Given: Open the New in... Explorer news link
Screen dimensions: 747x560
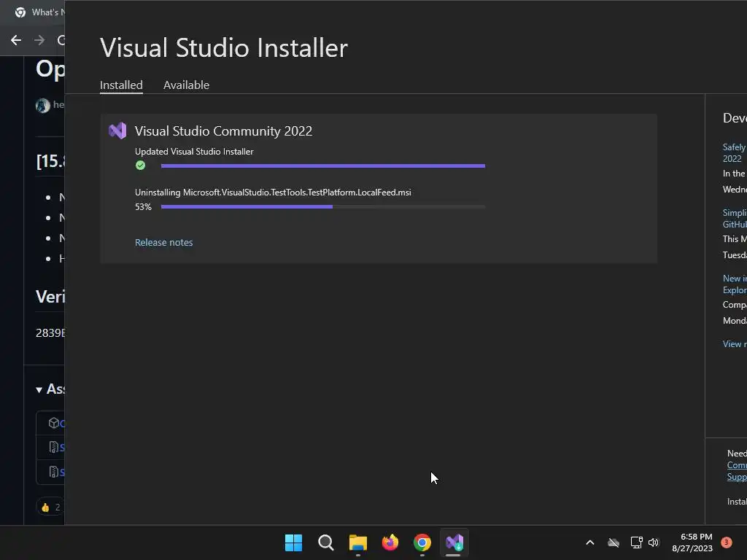Looking at the screenshot, I should (734, 284).
